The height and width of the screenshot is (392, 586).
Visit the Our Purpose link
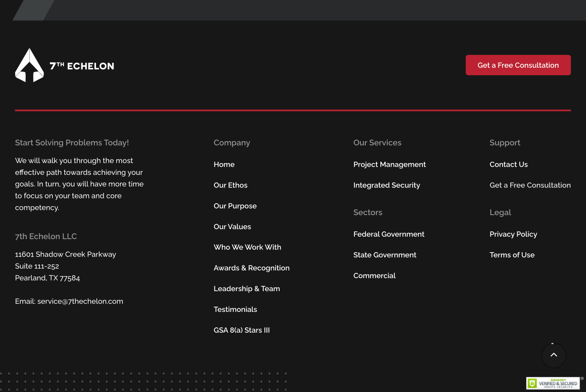click(235, 206)
